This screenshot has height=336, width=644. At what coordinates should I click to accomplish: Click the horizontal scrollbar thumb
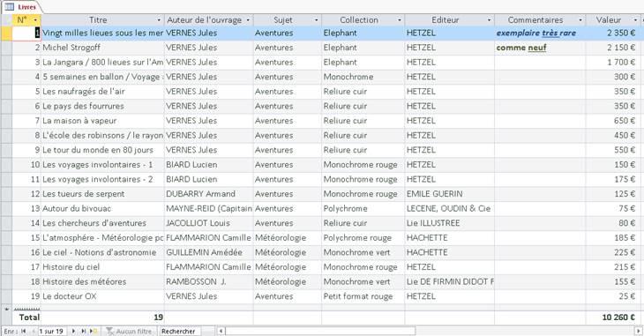point(320,331)
